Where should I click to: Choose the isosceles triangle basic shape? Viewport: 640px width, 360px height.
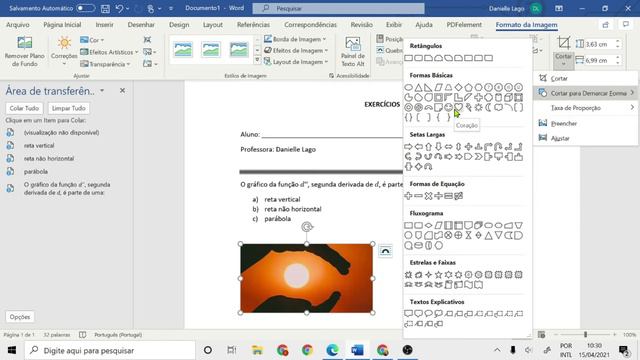[x=418, y=87]
